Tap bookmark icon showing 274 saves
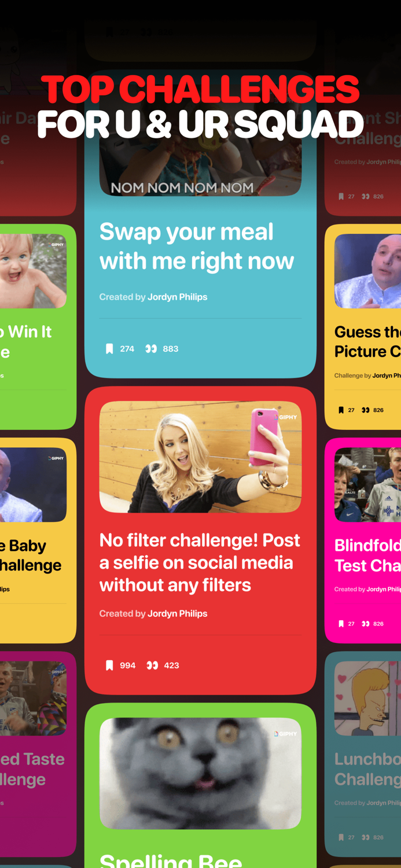The height and width of the screenshot is (868, 401). pos(109,349)
